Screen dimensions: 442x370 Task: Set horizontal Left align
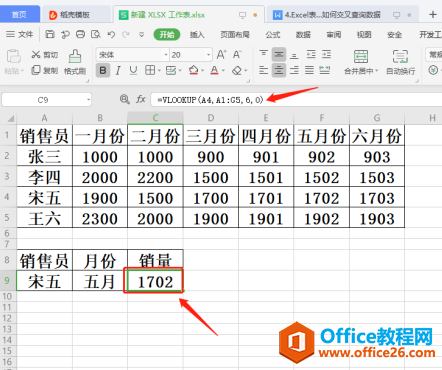coord(263,70)
